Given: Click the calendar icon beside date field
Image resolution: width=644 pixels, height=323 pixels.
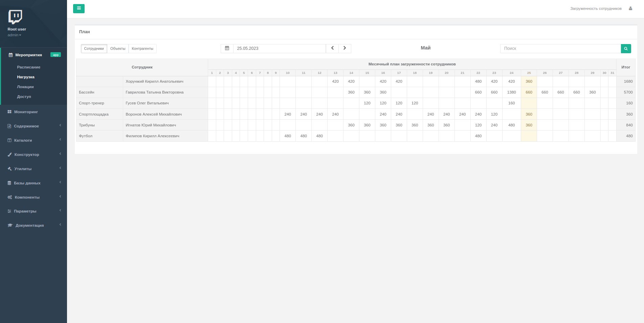Looking at the screenshot, I should 227,48.
